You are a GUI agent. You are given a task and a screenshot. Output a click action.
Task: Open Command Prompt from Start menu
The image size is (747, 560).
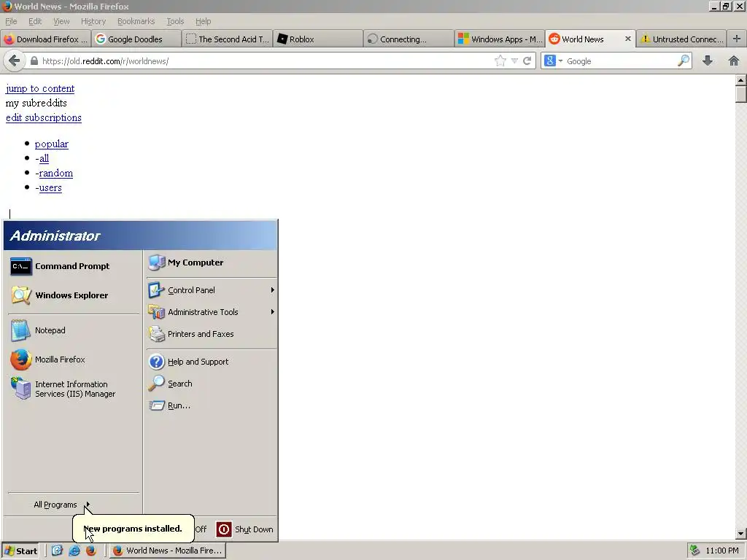tap(73, 266)
